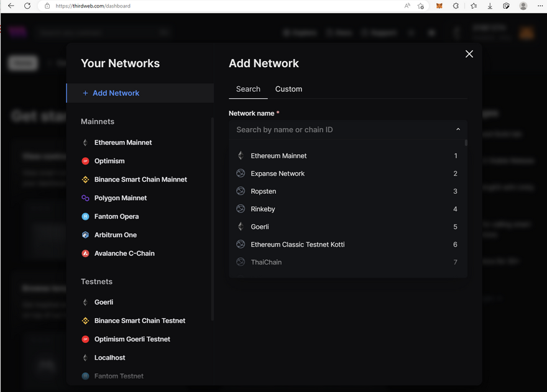This screenshot has width=547, height=392.
Task: Collapse the network dropdown chevron
Action: coord(458,129)
